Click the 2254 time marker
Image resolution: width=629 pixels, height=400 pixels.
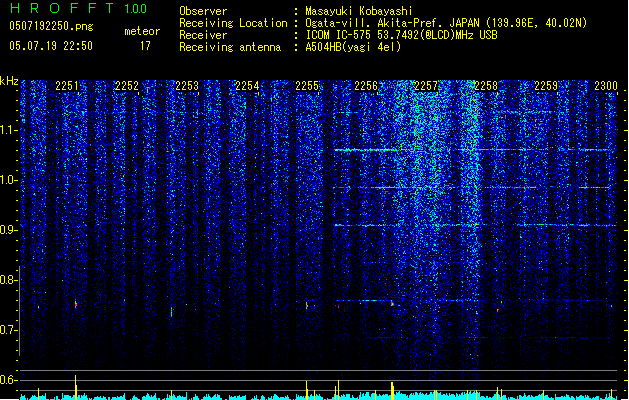(247, 86)
